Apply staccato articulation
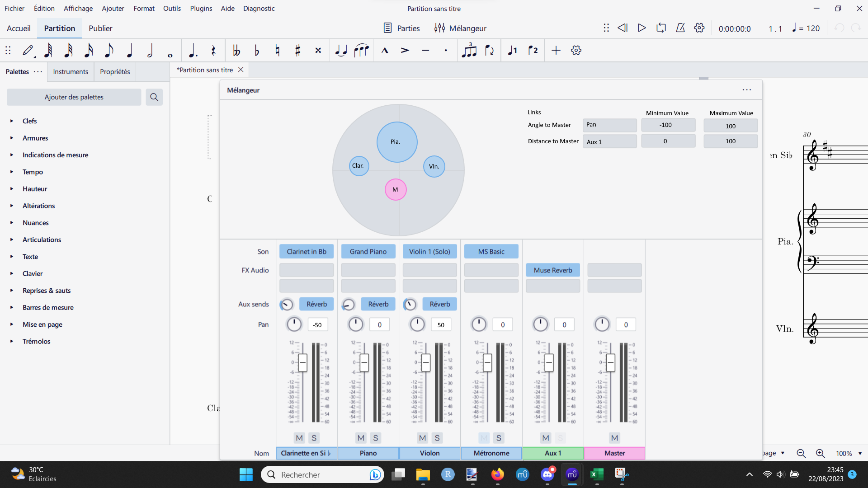The image size is (868, 488). 446,50
